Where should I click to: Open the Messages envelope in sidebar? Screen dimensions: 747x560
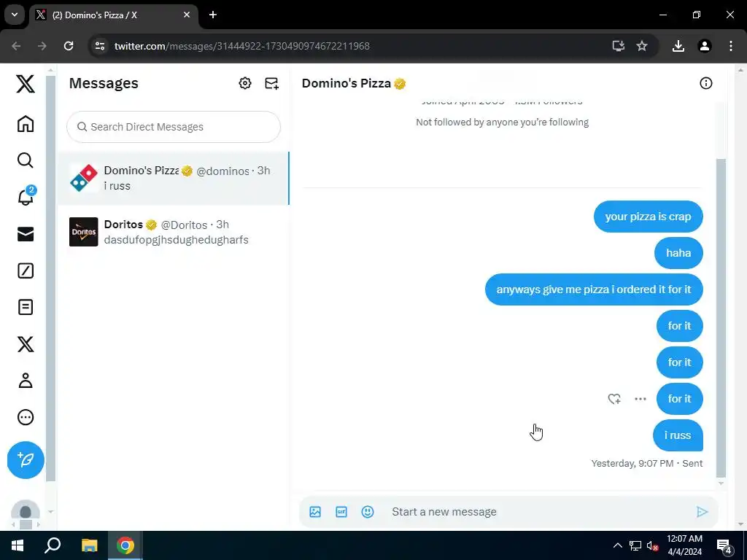coord(26,234)
